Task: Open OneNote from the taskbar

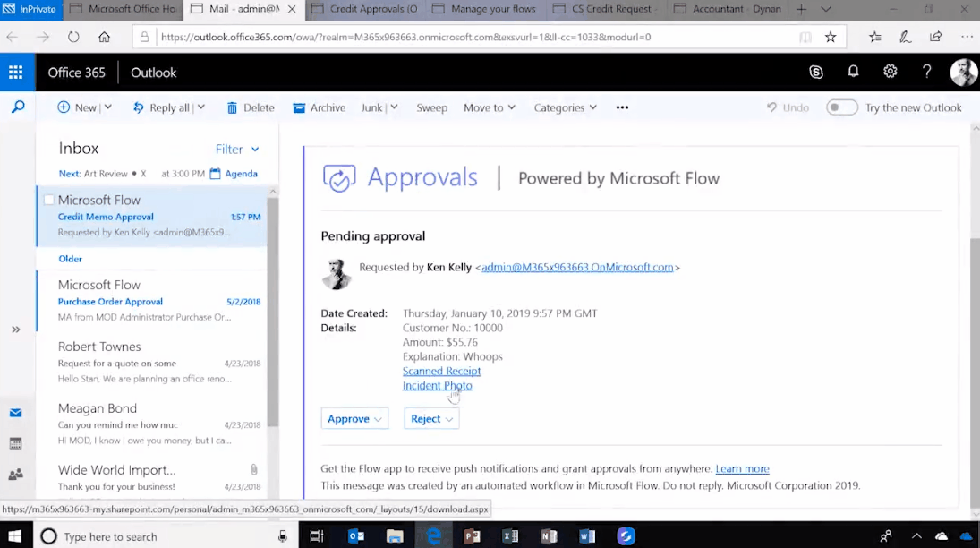Action: (x=549, y=536)
